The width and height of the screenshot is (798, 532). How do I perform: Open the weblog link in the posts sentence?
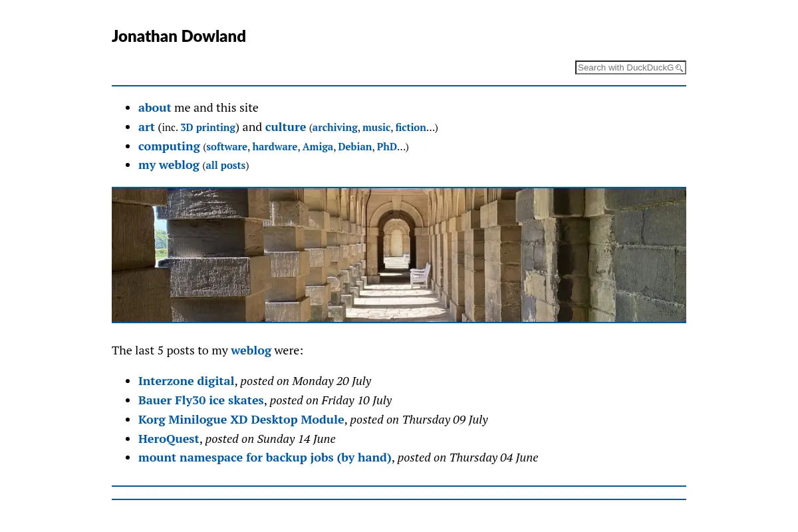[x=251, y=350]
